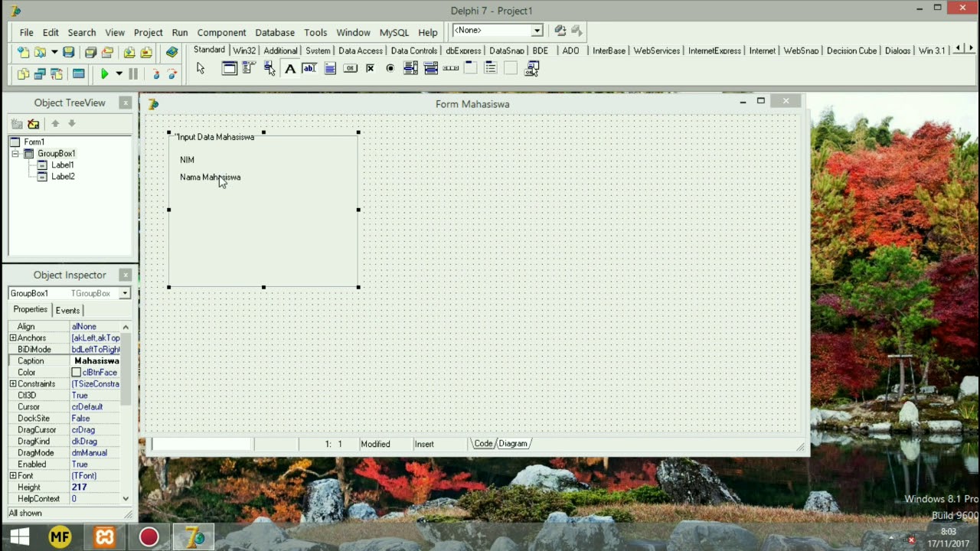Click the Save toolbar icon
This screenshot has width=980, height=551.
69,52
